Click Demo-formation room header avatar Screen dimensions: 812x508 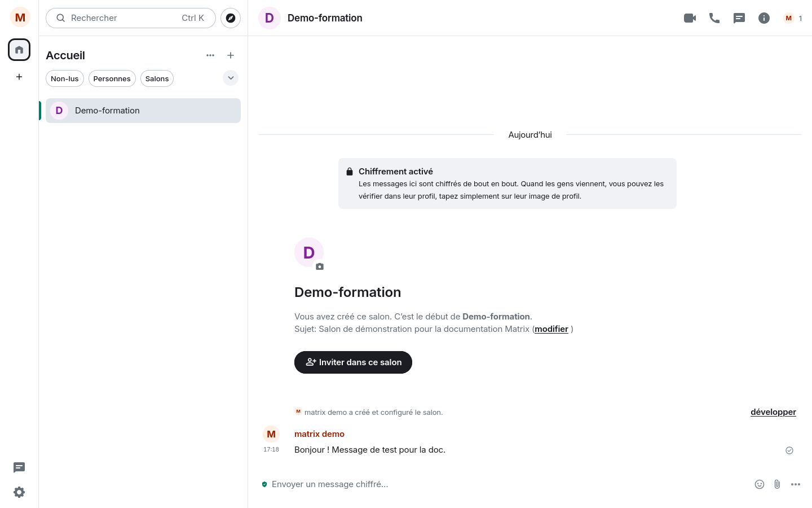click(270, 18)
